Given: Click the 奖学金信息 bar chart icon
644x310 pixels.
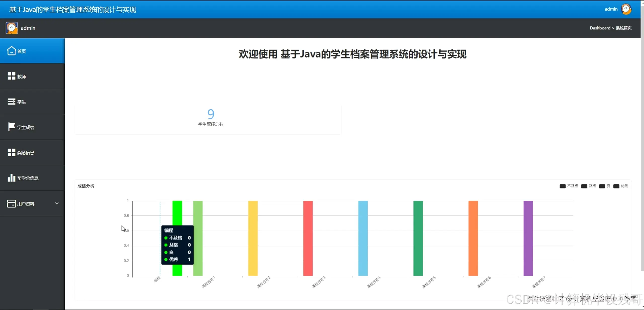Looking at the screenshot, I should 12,178.
